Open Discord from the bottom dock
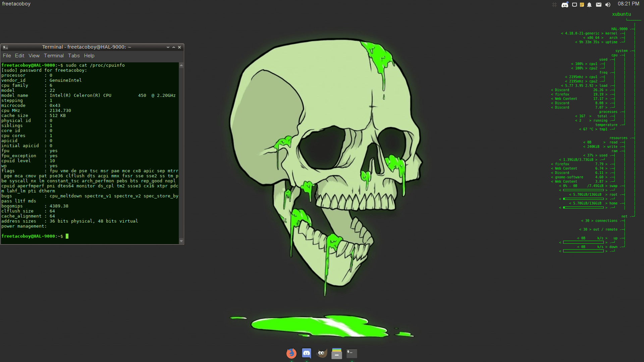Screen dimensions: 644x362 [x=306, y=353]
